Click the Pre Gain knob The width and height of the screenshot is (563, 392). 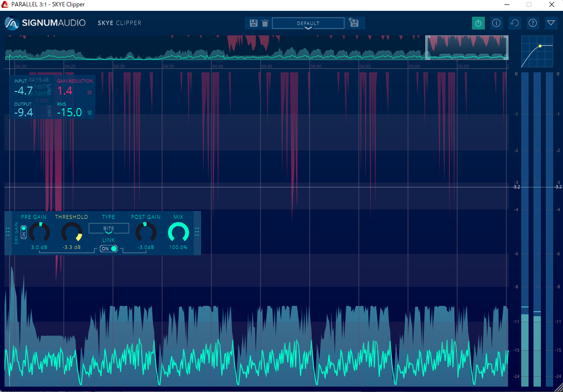(39, 232)
